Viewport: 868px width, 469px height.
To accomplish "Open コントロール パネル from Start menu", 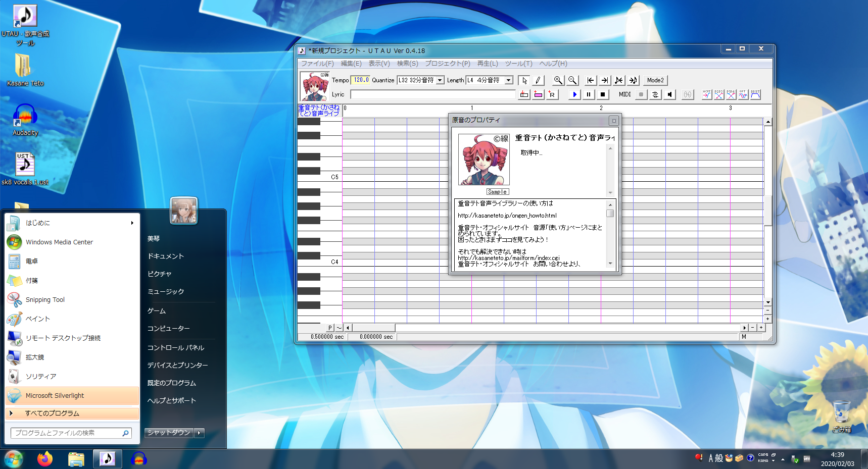I will coord(176,347).
